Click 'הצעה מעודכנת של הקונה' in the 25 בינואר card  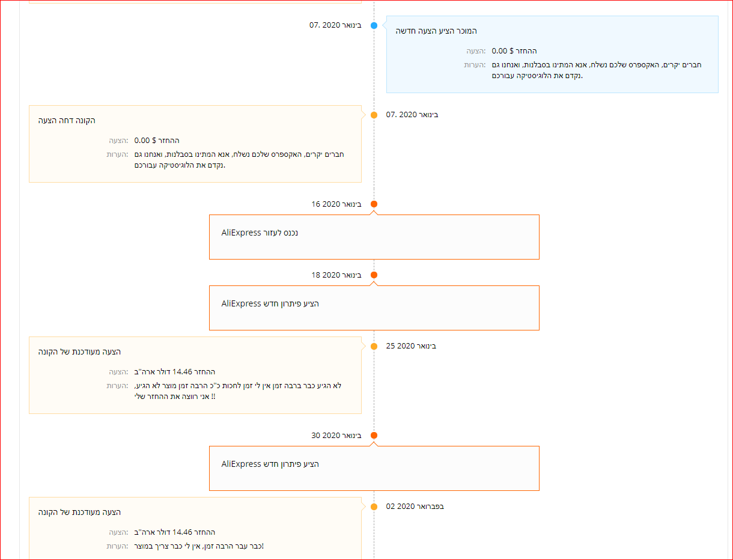(79, 352)
